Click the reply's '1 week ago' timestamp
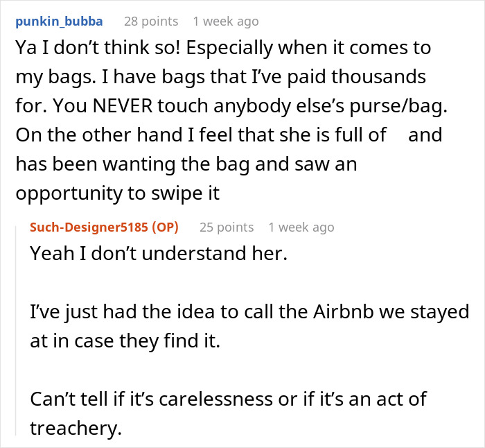The image size is (485, 448). [x=301, y=227]
